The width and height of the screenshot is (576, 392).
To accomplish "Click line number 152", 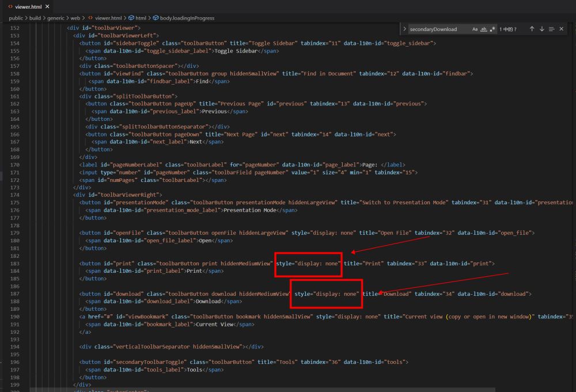I will [x=15, y=28].
